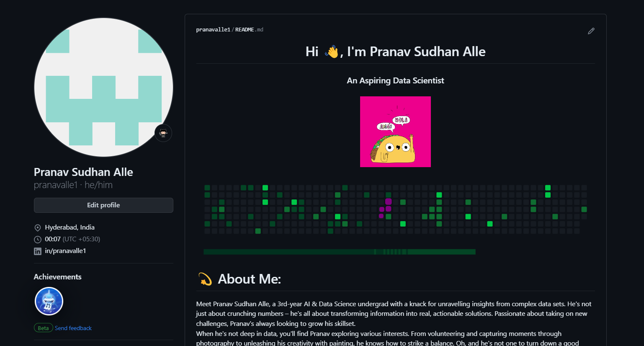Click the Achievements heading link

pos(58,277)
